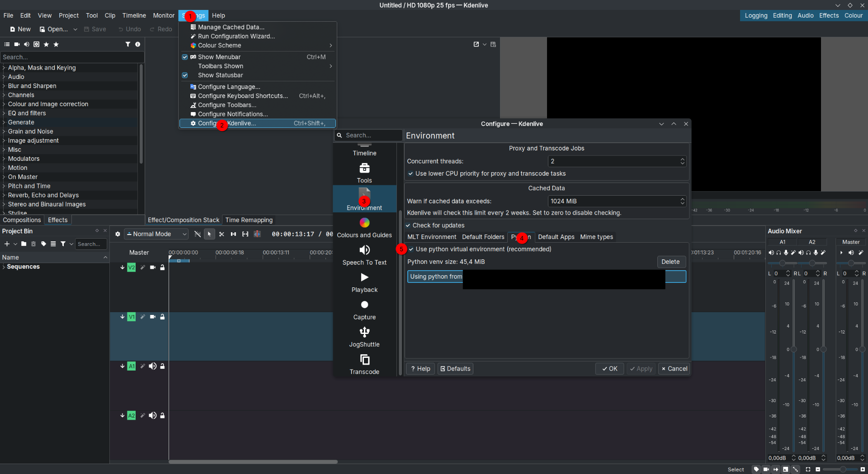Click the effects filter funnel icon
Viewport: 868px width, 474px height.
[x=128, y=44]
